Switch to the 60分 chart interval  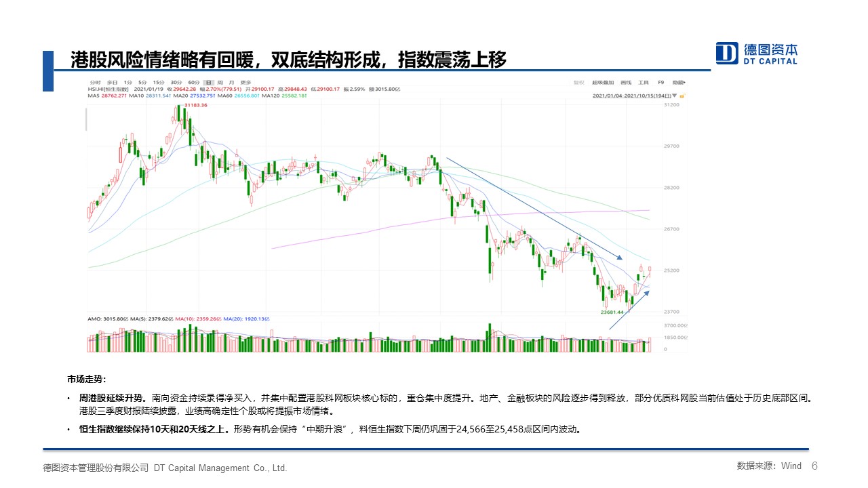pyautogui.click(x=194, y=83)
